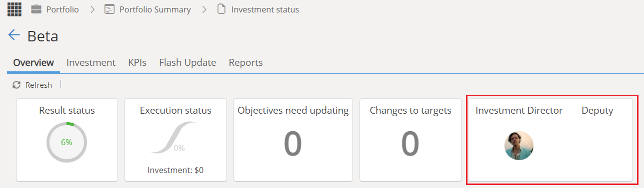
Task: Open the Objectives need updating card
Action: click(293, 140)
